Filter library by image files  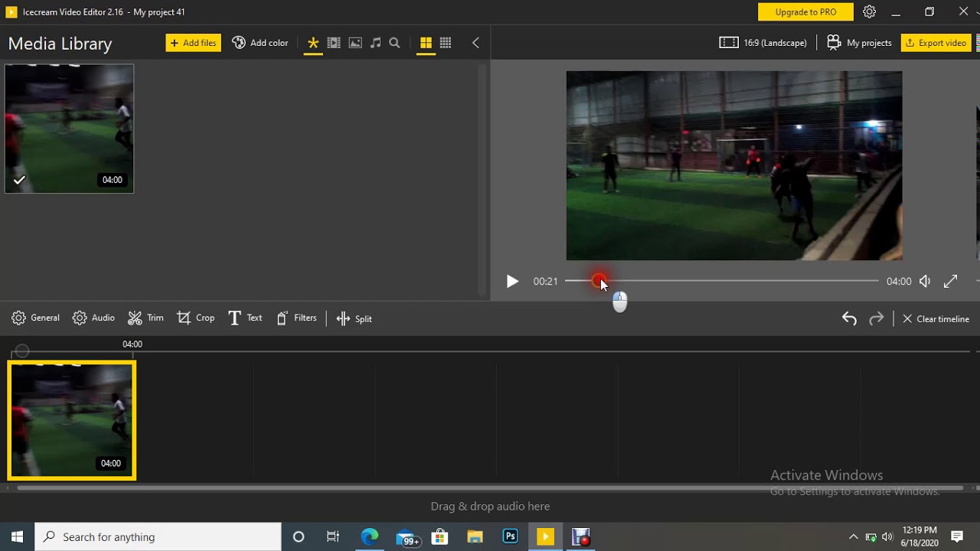pos(355,44)
